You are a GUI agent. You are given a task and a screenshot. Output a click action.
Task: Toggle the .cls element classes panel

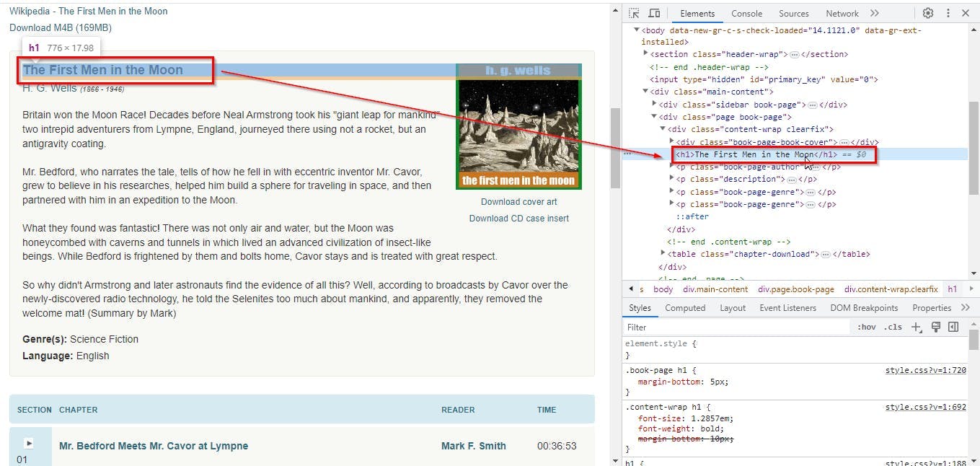(893, 327)
